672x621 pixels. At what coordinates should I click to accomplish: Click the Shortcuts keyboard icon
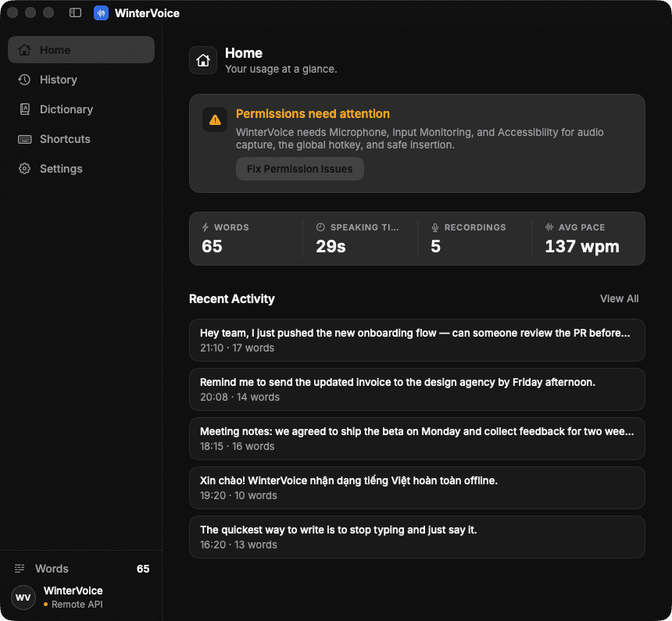pos(24,139)
